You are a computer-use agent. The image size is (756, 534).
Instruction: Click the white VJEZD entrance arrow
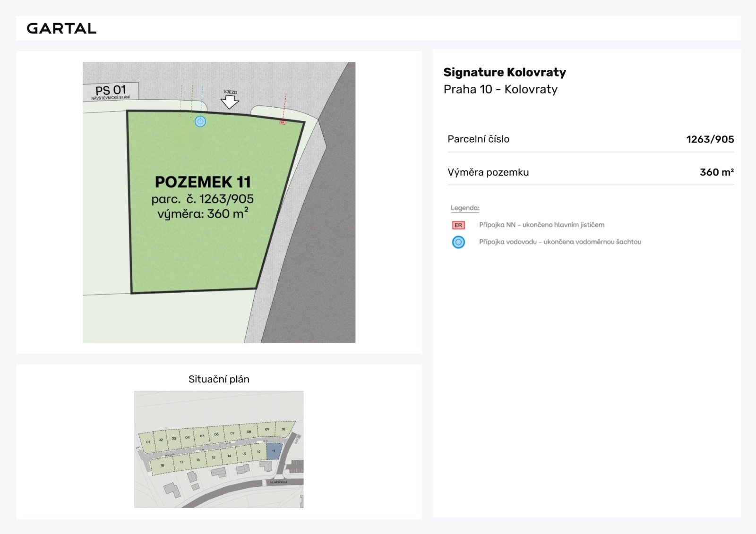tap(230, 102)
